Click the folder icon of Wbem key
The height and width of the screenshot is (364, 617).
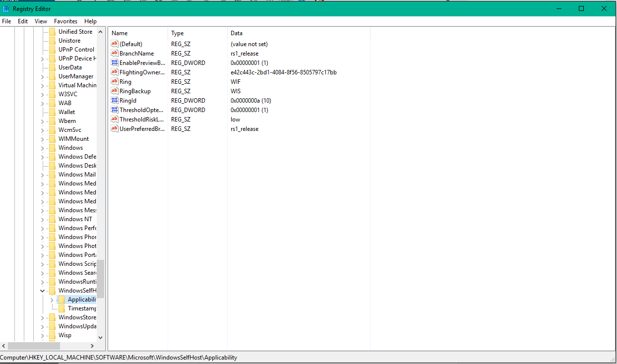coord(52,121)
